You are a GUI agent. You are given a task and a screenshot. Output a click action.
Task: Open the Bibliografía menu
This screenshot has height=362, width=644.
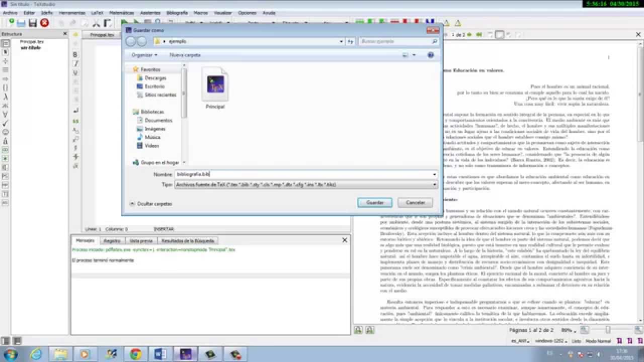[x=177, y=13]
